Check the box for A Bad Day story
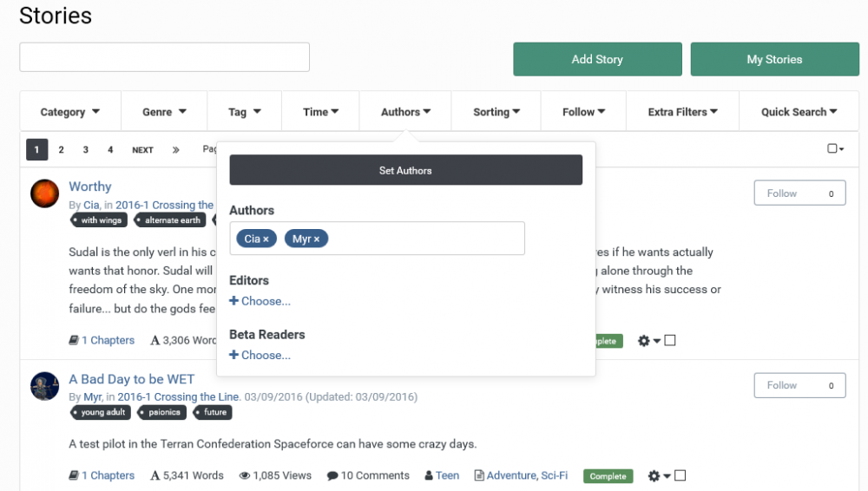 (x=681, y=475)
